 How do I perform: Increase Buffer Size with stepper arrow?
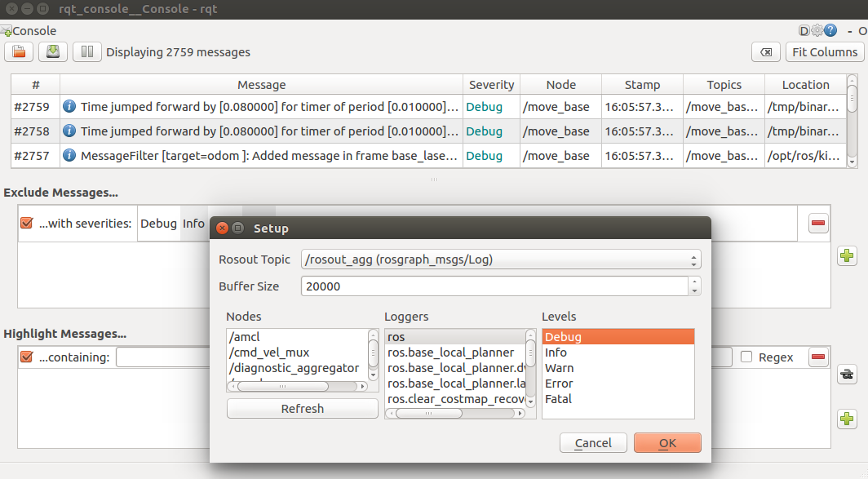coord(694,282)
